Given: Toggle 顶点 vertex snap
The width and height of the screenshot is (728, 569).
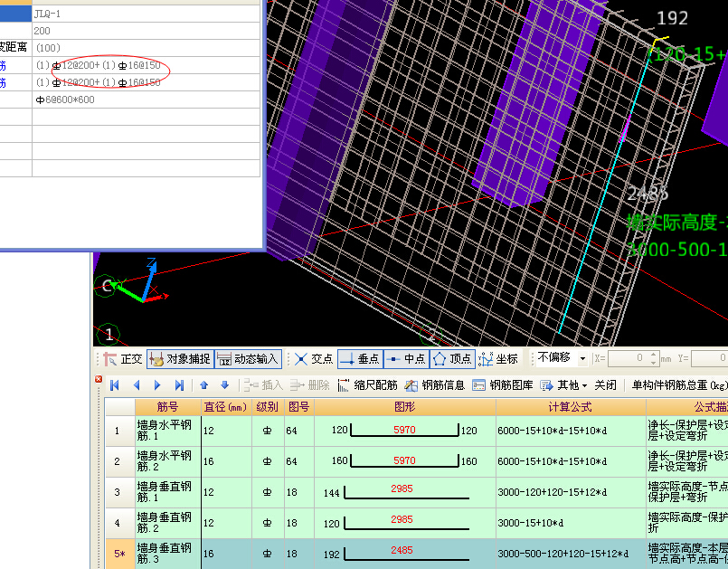Looking at the screenshot, I should 452,359.
